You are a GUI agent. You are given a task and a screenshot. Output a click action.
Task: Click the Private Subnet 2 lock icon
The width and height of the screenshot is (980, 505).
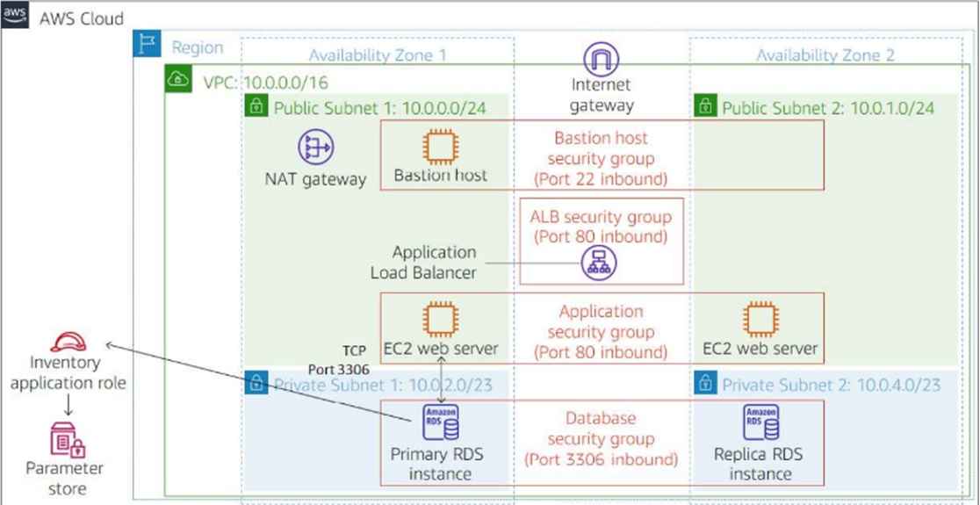(705, 383)
